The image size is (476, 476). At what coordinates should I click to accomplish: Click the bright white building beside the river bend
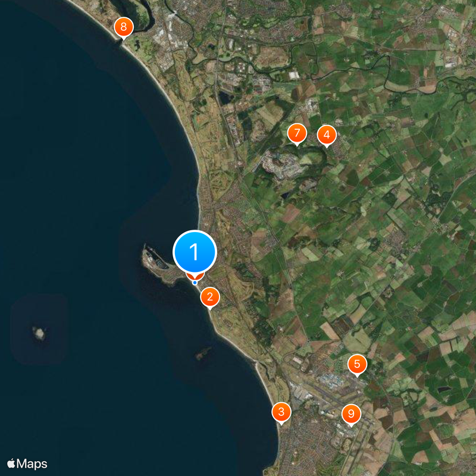pos(294,75)
